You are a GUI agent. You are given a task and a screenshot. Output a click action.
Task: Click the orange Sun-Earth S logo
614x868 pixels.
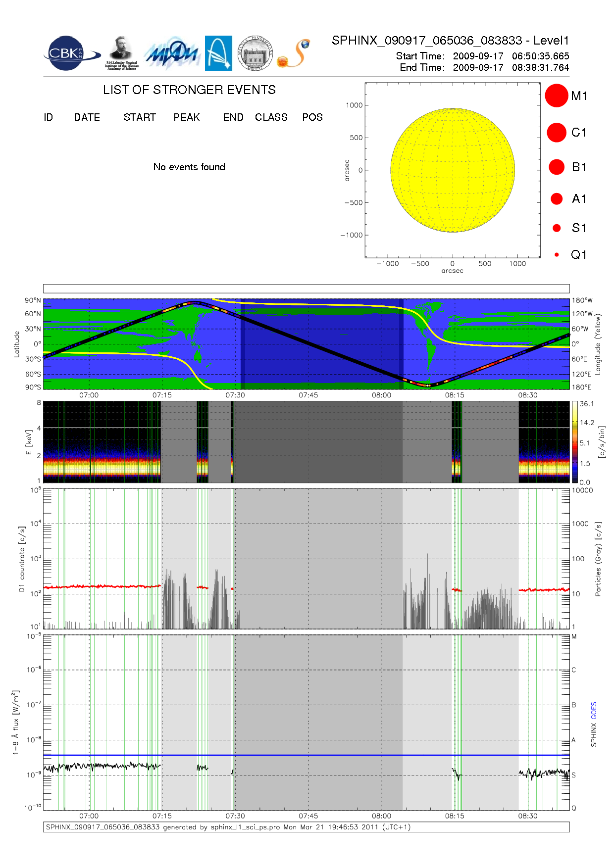tap(294, 53)
